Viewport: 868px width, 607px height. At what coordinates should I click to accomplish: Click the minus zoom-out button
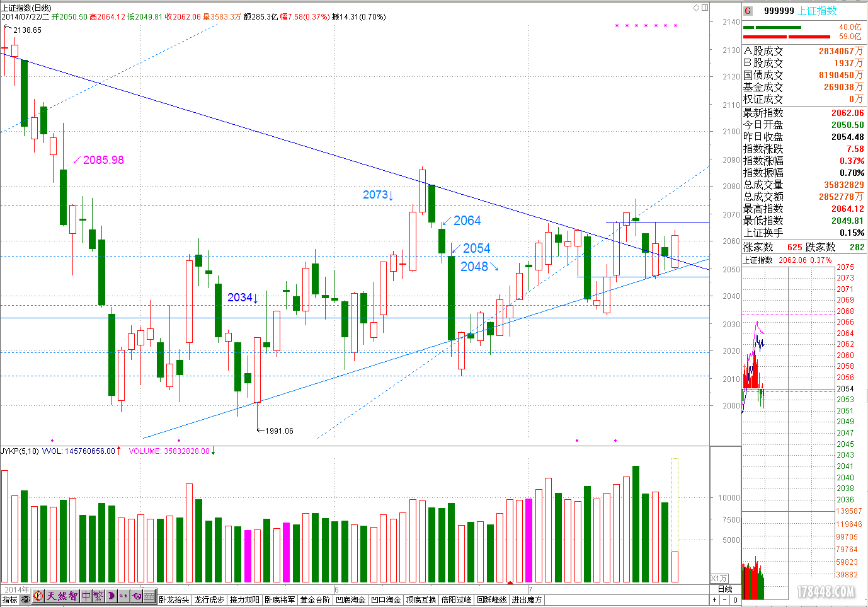coord(724,600)
